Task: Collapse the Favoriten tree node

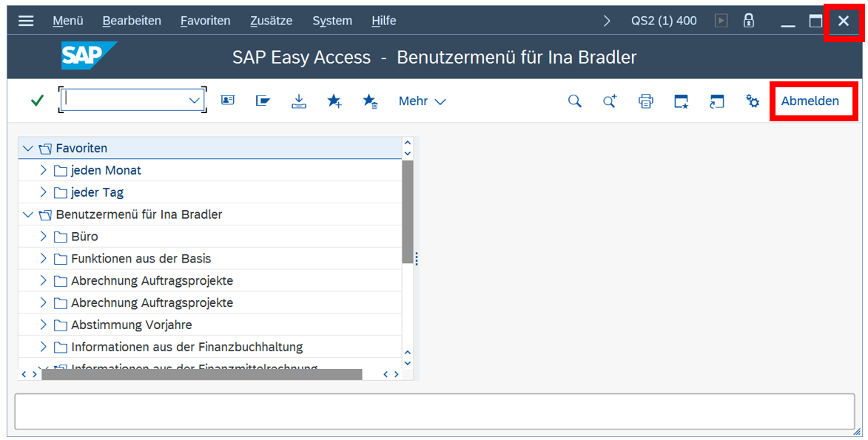Action: [28, 149]
